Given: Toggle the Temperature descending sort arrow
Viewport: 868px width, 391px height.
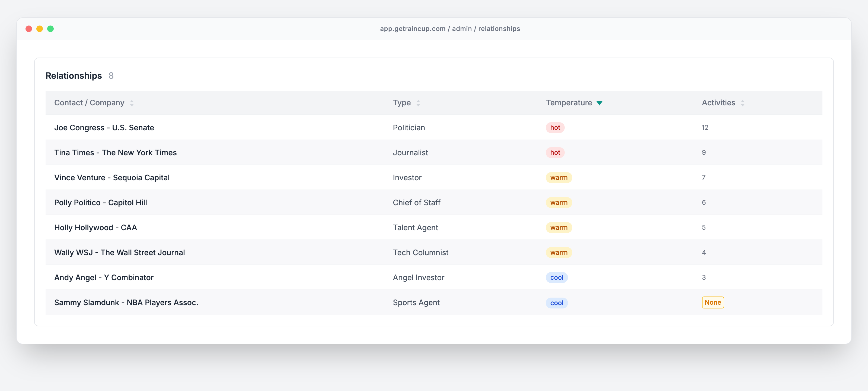Looking at the screenshot, I should pyautogui.click(x=599, y=103).
